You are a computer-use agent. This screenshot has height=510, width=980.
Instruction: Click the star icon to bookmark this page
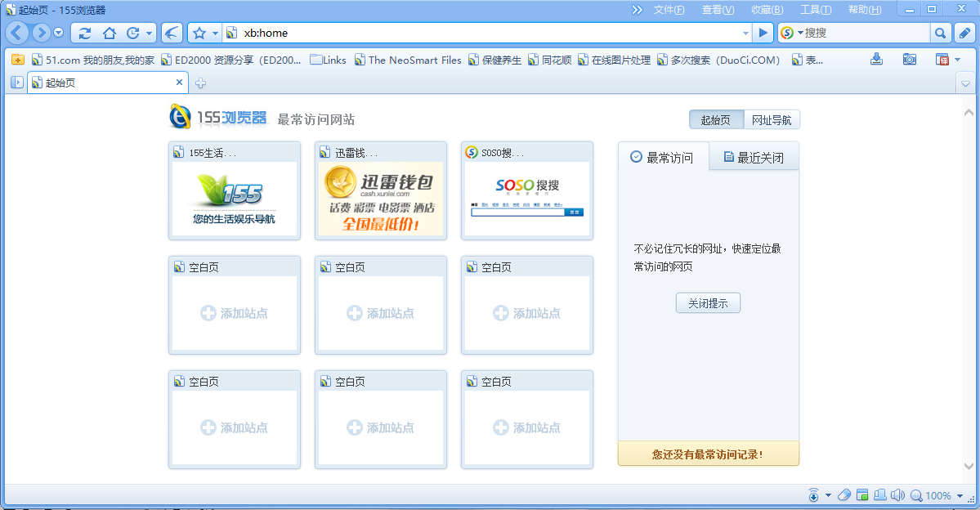click(x=199, y=33)
